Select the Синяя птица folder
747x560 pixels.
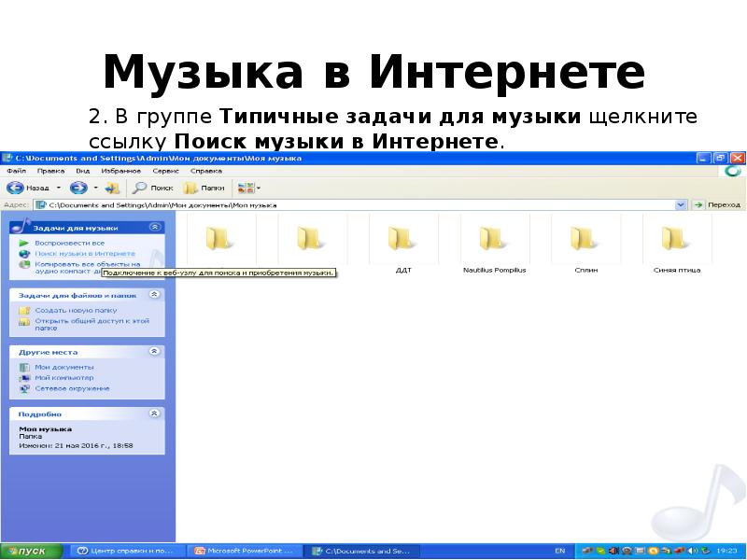[x=677, y=245]
